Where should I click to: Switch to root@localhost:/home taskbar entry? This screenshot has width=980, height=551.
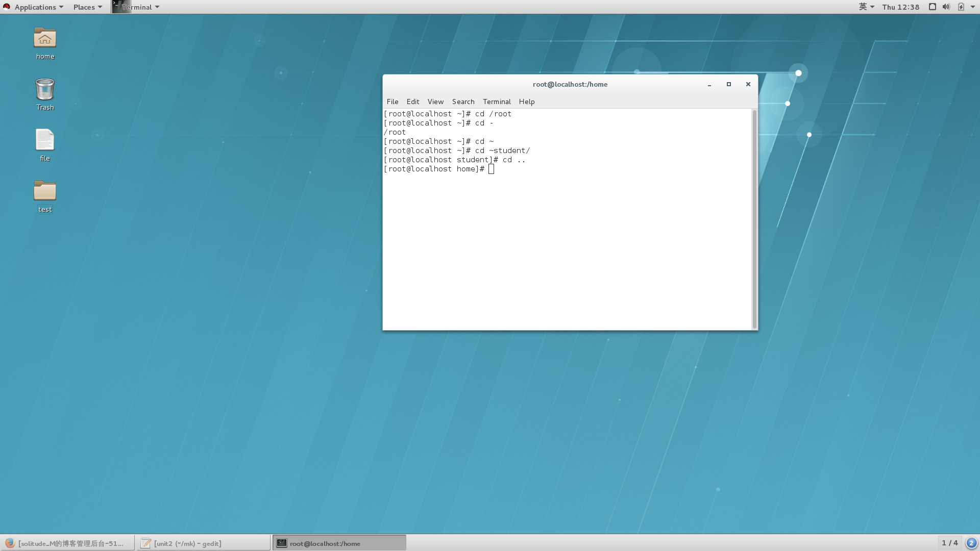[339, 543]
